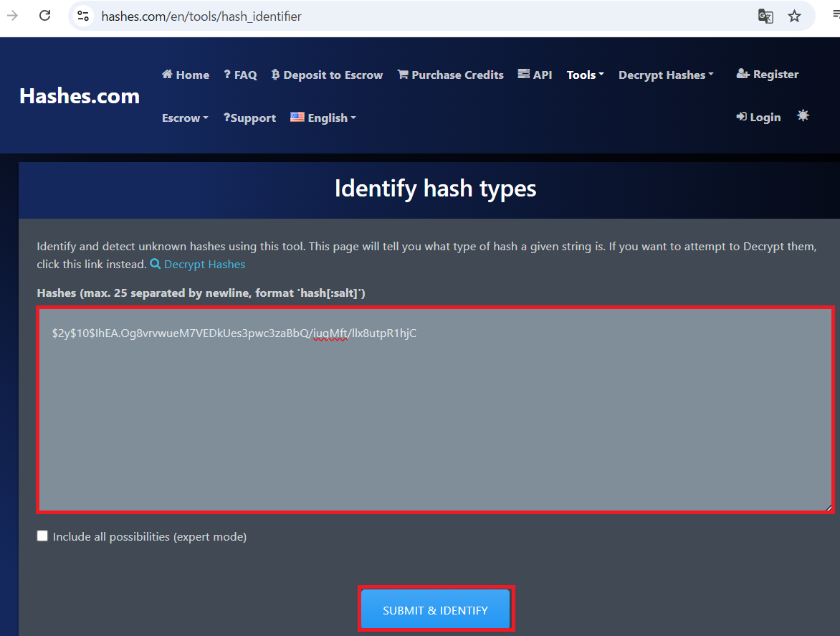
Task: Open the Register page
Action: pyautogui.click(x=767, y=74)
